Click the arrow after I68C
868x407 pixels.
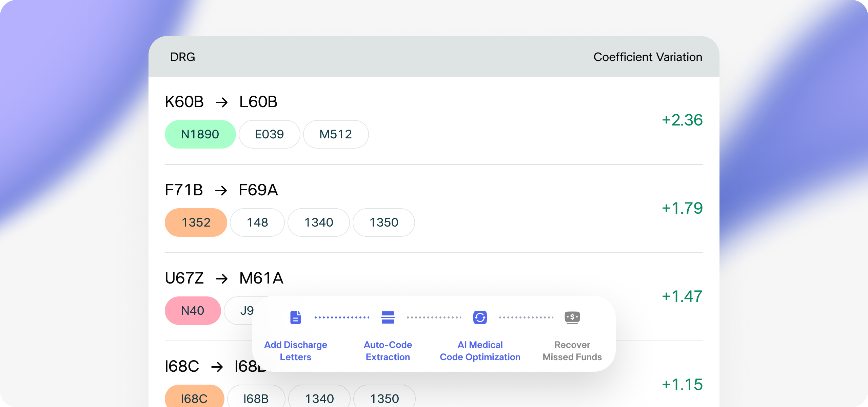point(217,367)
